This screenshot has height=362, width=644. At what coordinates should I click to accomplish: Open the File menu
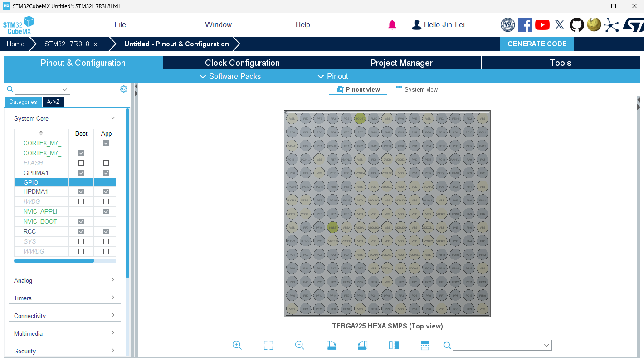[x=120, y=25]
